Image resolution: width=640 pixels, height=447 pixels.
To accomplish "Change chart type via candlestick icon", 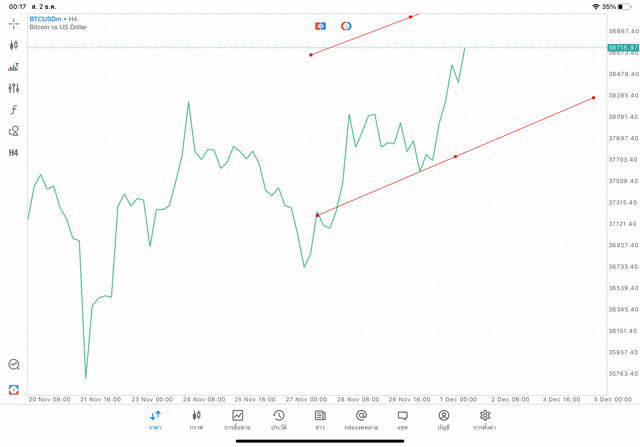I will (x=14, y=45).
